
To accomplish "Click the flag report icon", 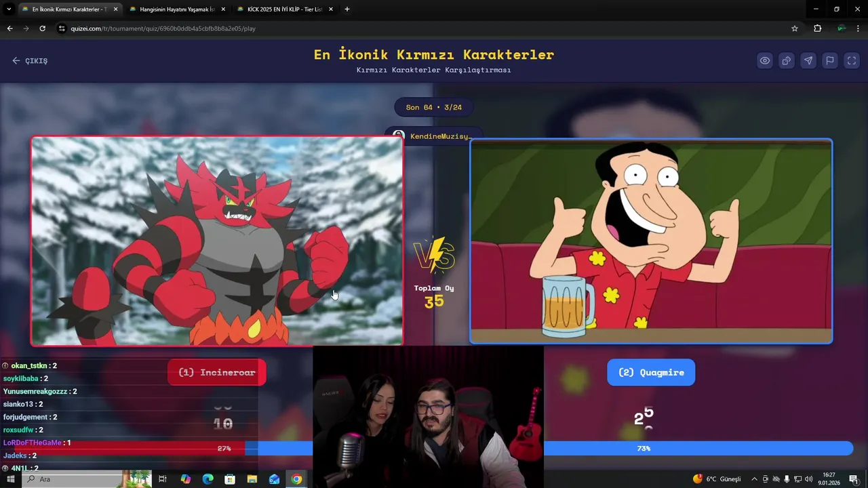I will click(x=830, y=60).
